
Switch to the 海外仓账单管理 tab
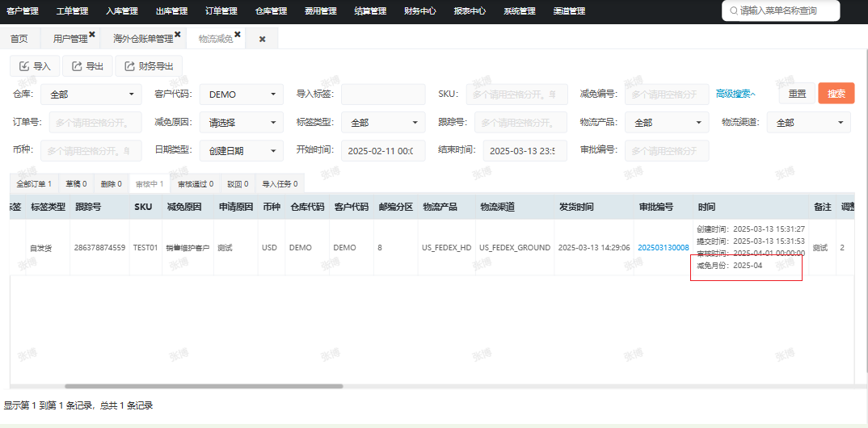coord(143,39)
